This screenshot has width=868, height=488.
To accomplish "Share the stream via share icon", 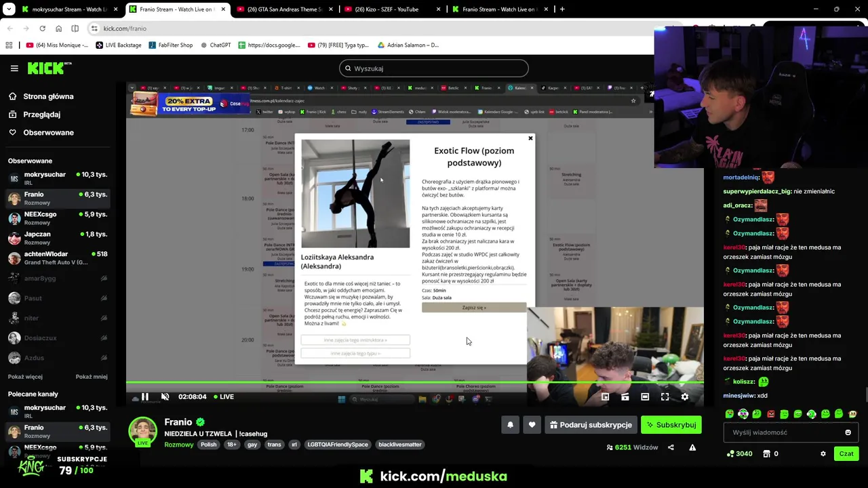I will 671,447.
